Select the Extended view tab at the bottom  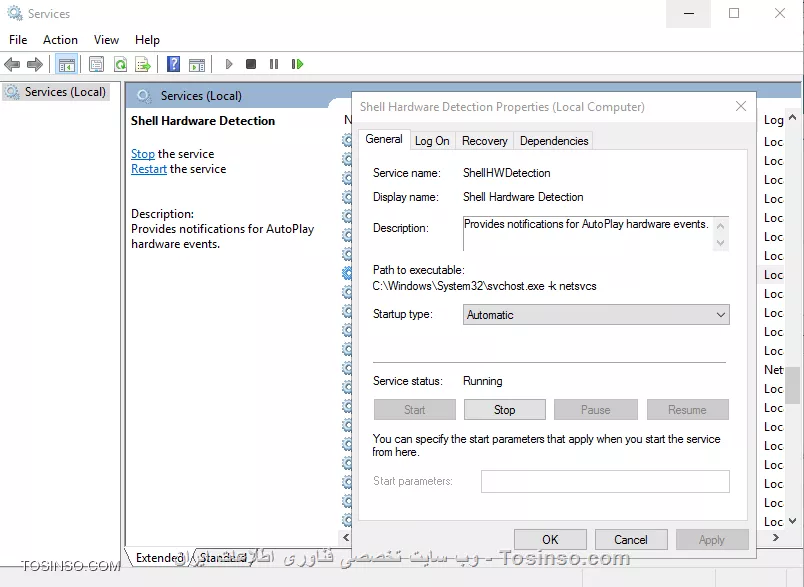point(159,558)
